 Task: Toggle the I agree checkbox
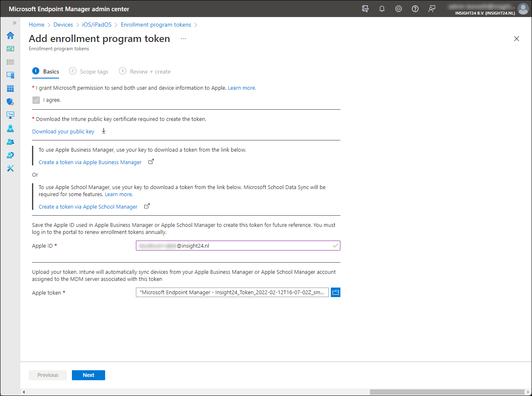pyautogui.click(x=36, y=100)
